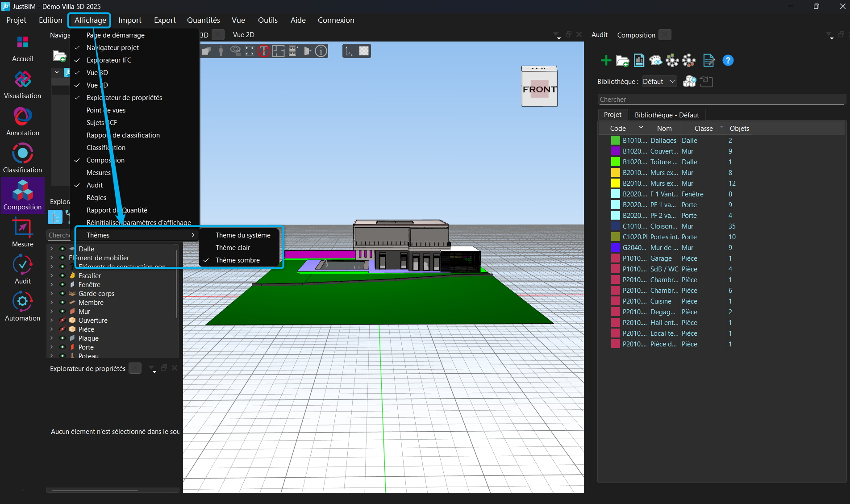Open the Bibliothèque Défaut dropdown
Image resolution: width=850 pixels, height=504 pixels.
click(659, 82)
